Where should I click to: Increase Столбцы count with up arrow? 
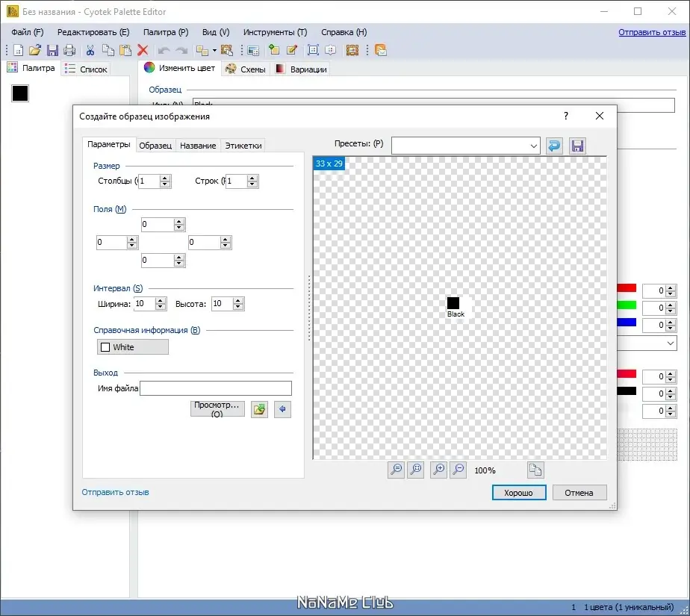click(165, 178)
